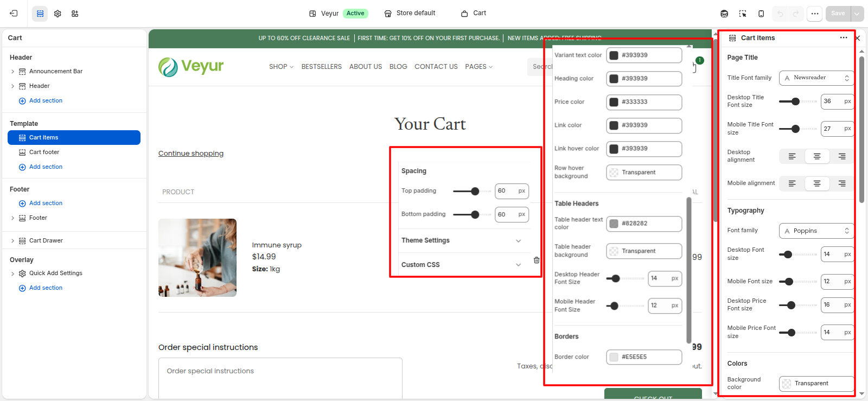Click the avatar face icon in top bar

tap(724, 14)
